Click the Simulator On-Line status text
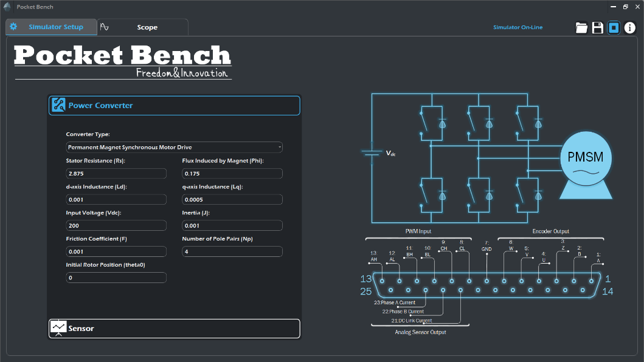The height and width of the screenshot is (362, 644). (518, 27)
